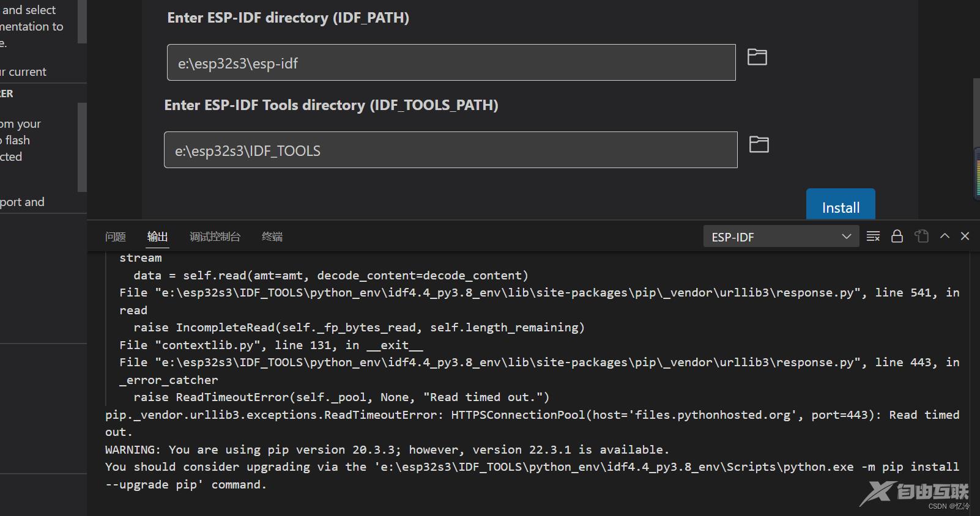Select the _error_catcher line in output

pos(168,380)
